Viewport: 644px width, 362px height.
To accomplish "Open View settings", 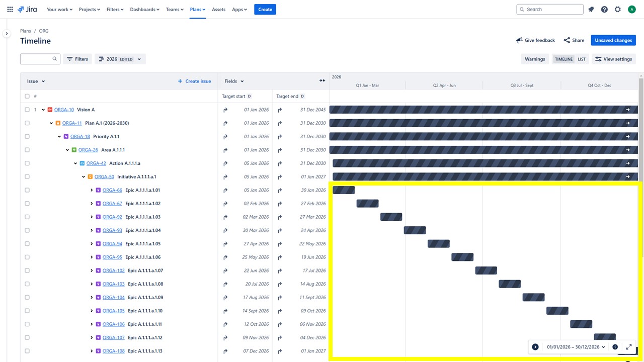I will [613, 59].
